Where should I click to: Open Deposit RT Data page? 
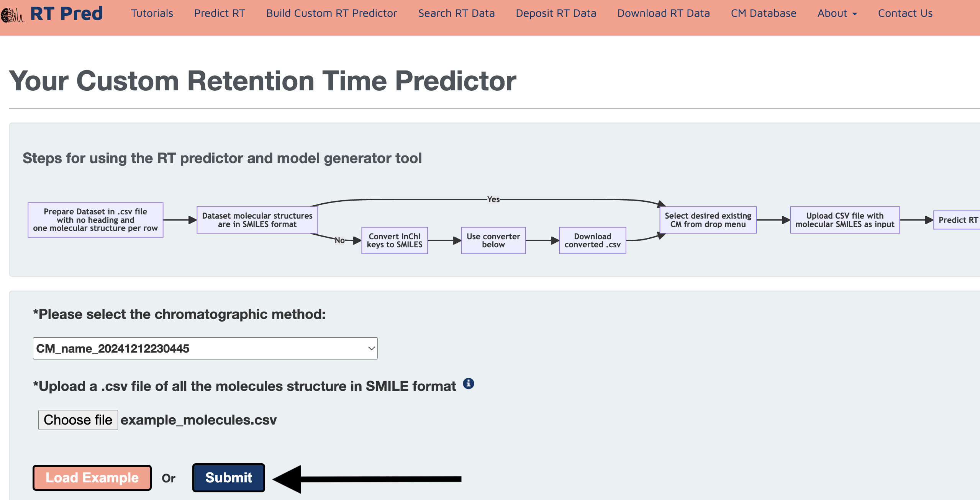[x=556, y=13]
